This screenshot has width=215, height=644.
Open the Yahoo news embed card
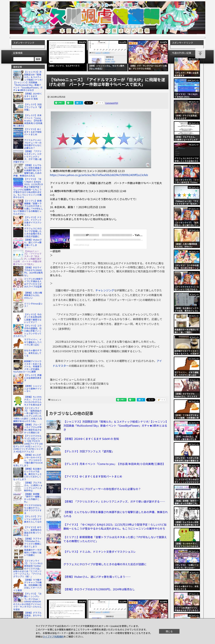[x=98, y=239]
